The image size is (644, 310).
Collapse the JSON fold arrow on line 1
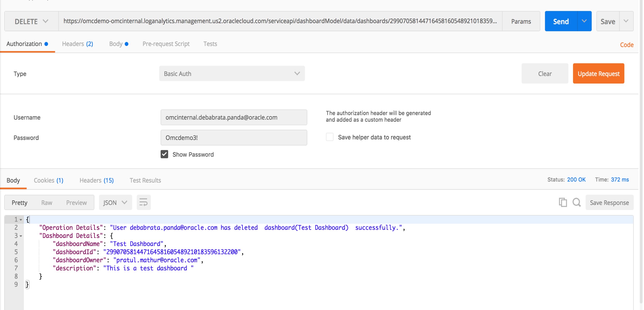click(x=21, y=220)
